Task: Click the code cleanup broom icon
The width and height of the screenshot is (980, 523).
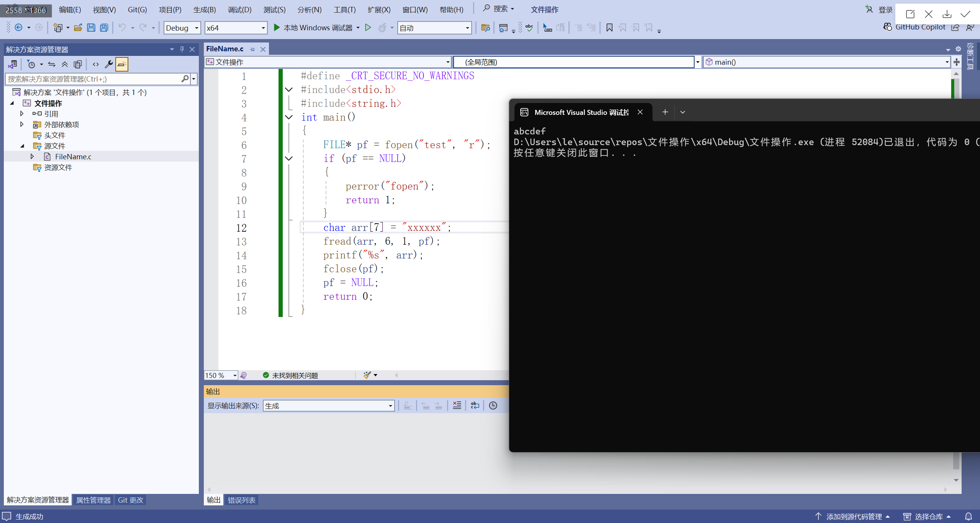Action: coord(367,375)
